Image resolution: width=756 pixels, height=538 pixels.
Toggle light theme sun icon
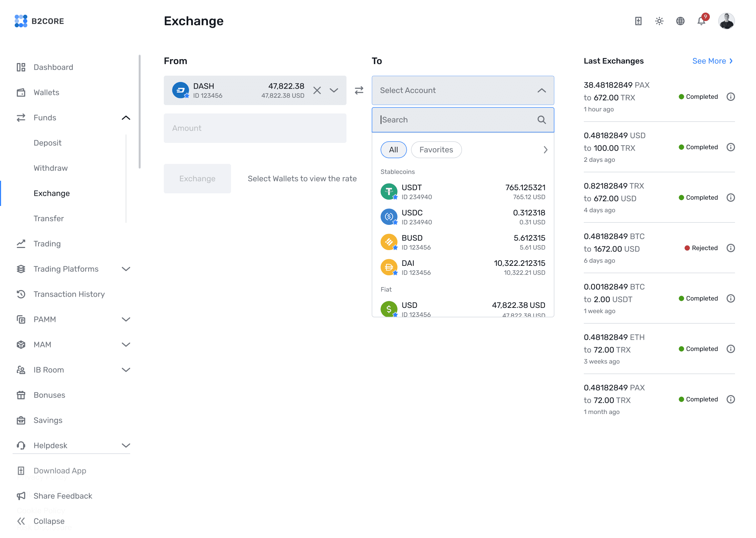(659, 21)
